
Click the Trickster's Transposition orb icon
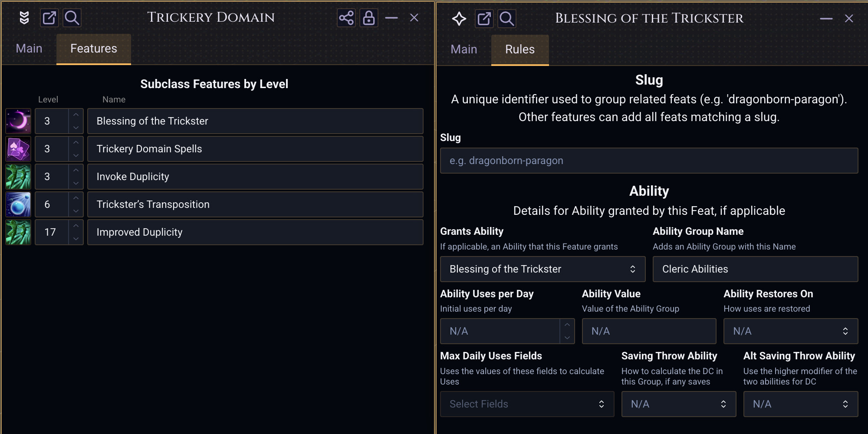pos(18,204)
